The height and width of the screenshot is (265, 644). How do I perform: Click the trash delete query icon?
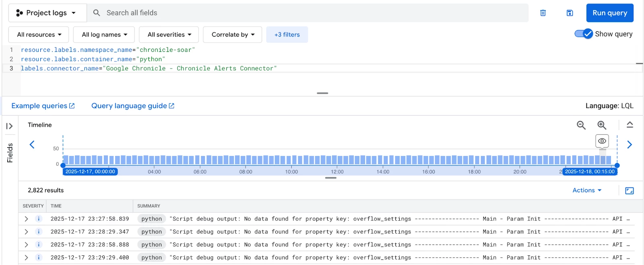(543, 13)
